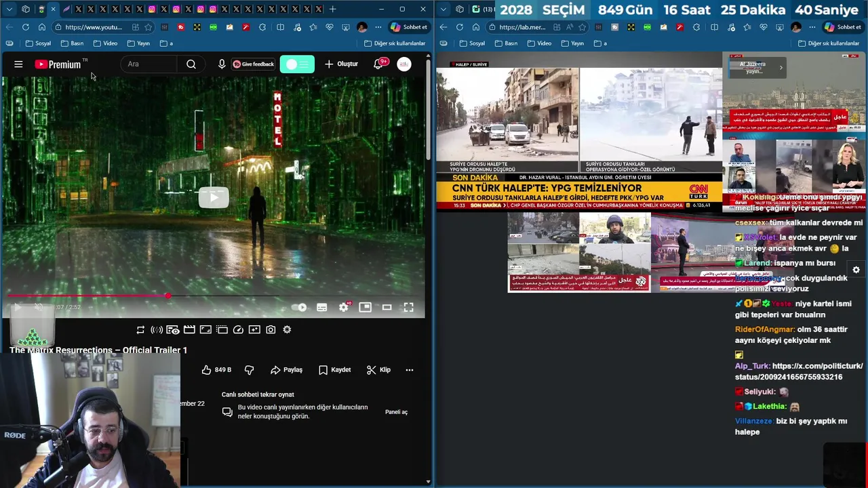Screen dimensions: 868x488
Task: Click the YouTube search magnifier button
Action: click(x=191, y=64)
